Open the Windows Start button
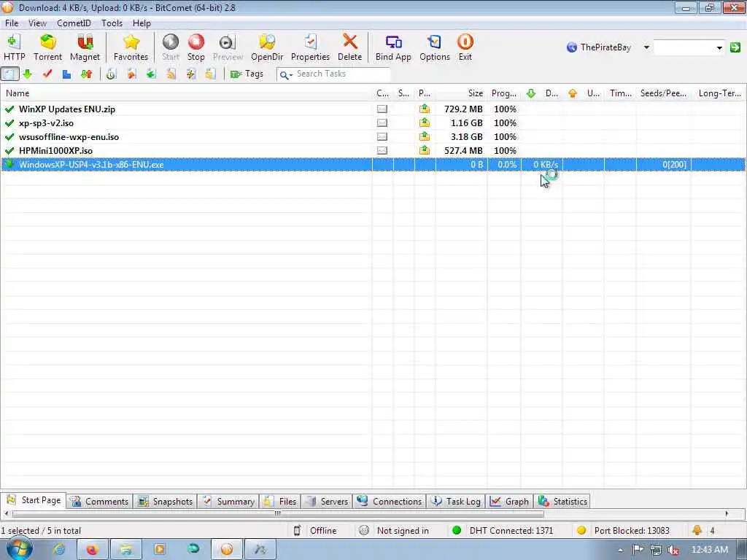The image size is (747, 560). click(19, 548)
